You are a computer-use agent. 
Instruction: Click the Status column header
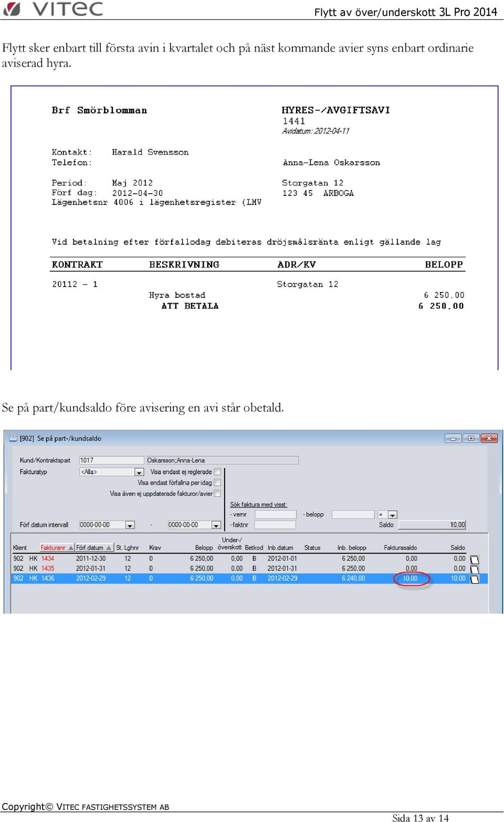click(312, 548)
